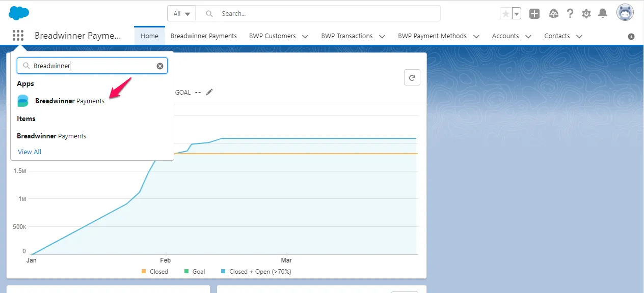
Task: Click the 1.5M axis value
Action: [20, 171]
